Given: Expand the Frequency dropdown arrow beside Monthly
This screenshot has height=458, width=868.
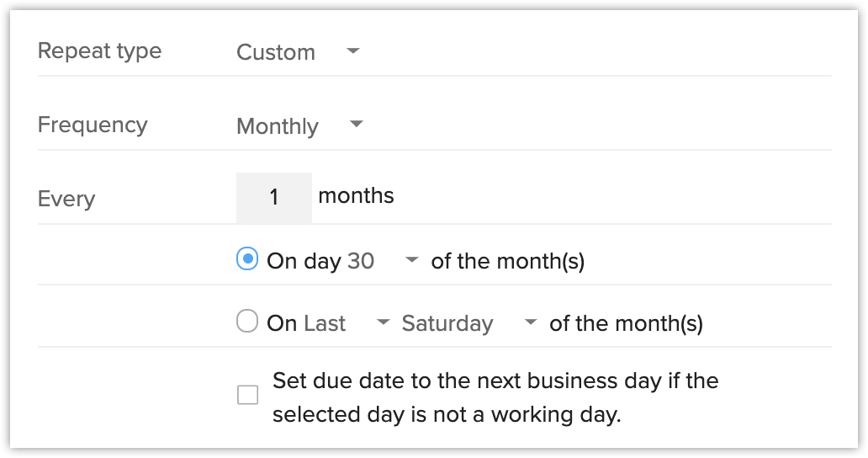Looking at the screenshot, I should pos(356,125).
